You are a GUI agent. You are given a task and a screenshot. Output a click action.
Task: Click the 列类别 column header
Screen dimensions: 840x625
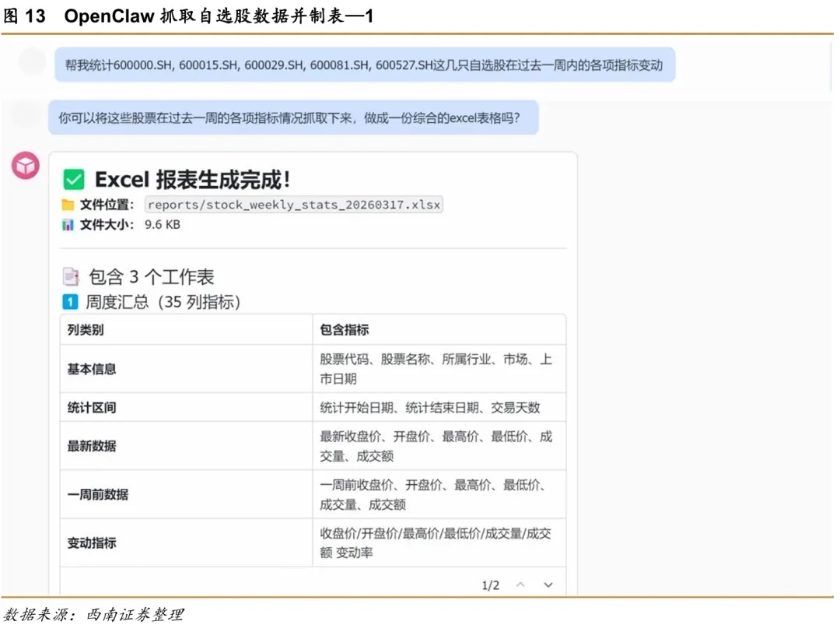coord(86,330)
